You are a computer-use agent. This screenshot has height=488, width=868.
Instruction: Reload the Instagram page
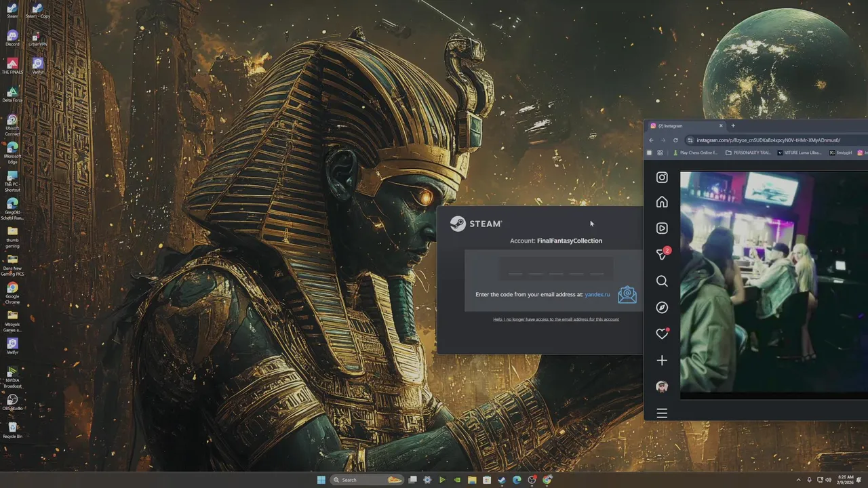pos(675,140)
